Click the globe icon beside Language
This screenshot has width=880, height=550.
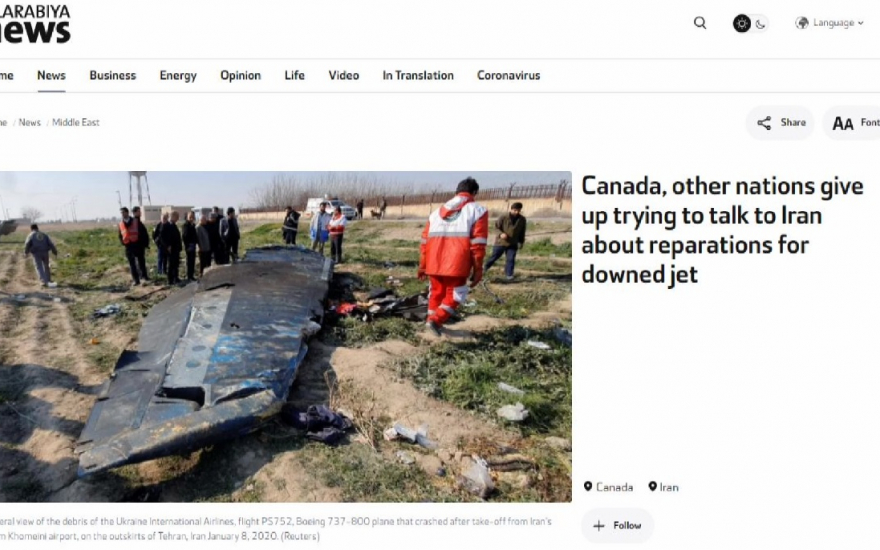(802, 23)
